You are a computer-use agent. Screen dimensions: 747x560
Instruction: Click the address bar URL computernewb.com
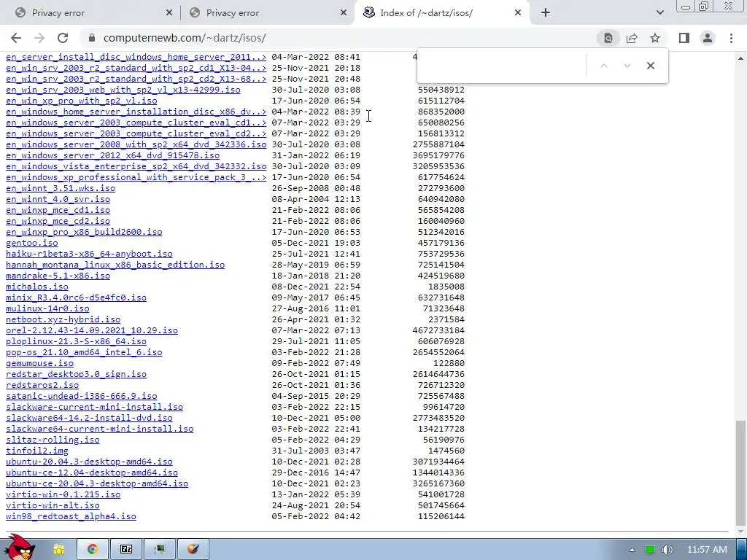(185, 38)
